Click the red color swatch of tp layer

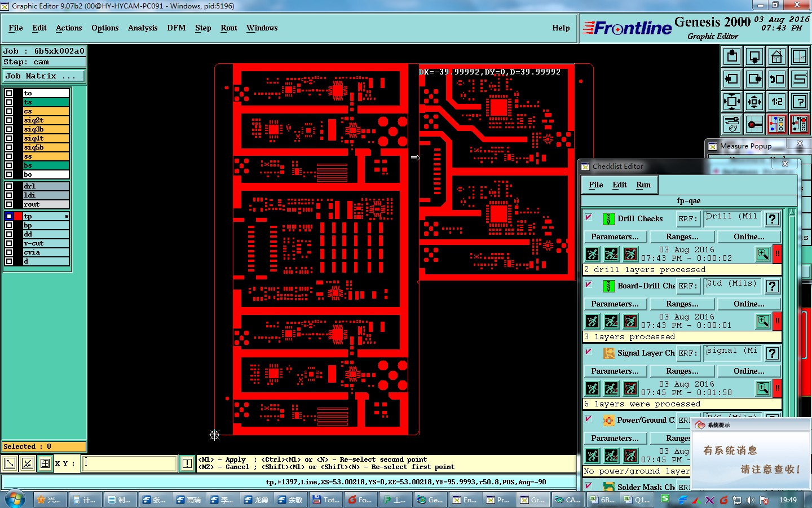coord(18,216)
